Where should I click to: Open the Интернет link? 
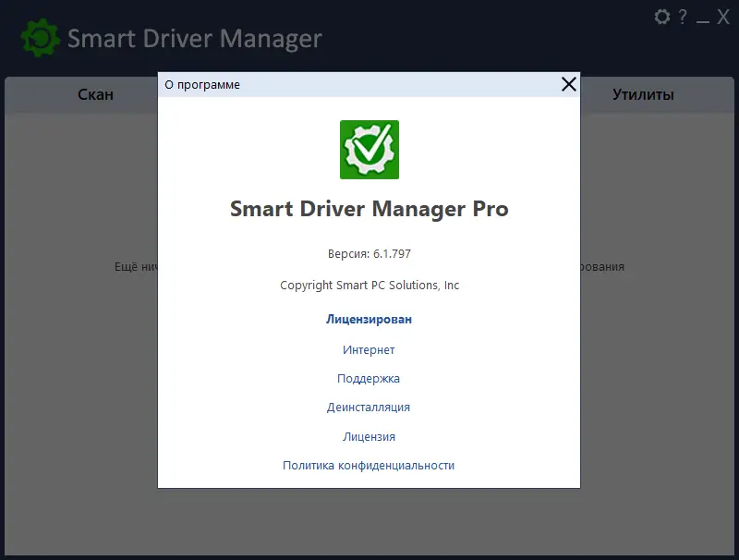369,349
